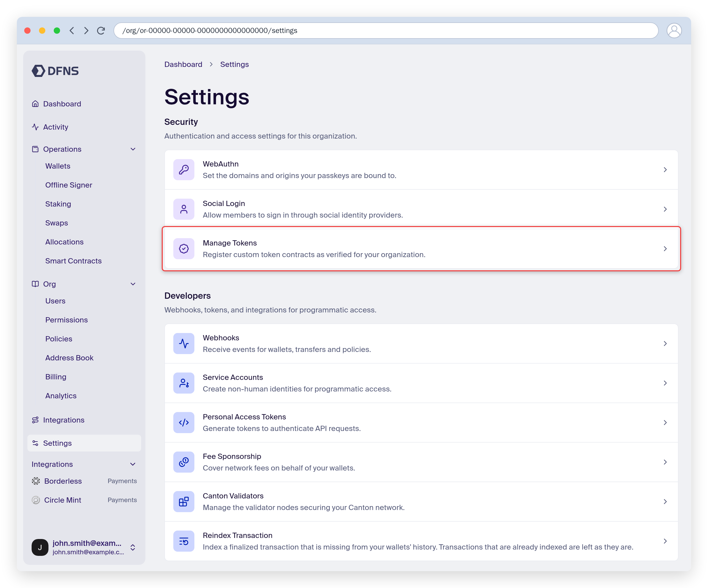Click the Fee Sponsorship coins icon

click(184, 462)
